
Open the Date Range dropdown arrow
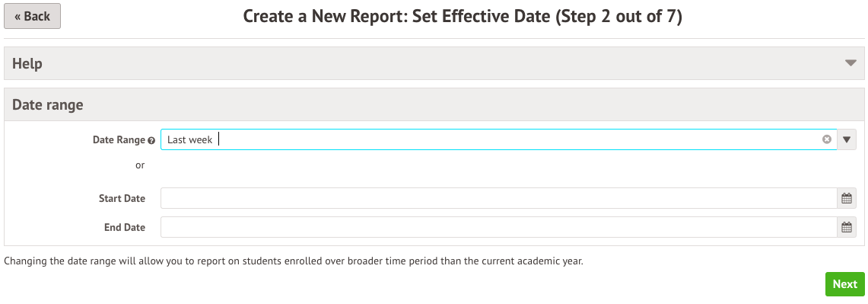847,139
